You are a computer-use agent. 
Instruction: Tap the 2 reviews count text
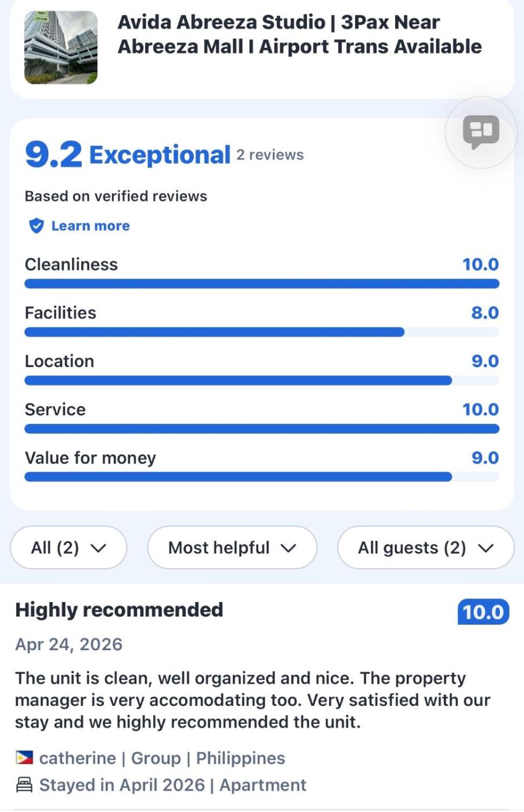coord(270,155)
